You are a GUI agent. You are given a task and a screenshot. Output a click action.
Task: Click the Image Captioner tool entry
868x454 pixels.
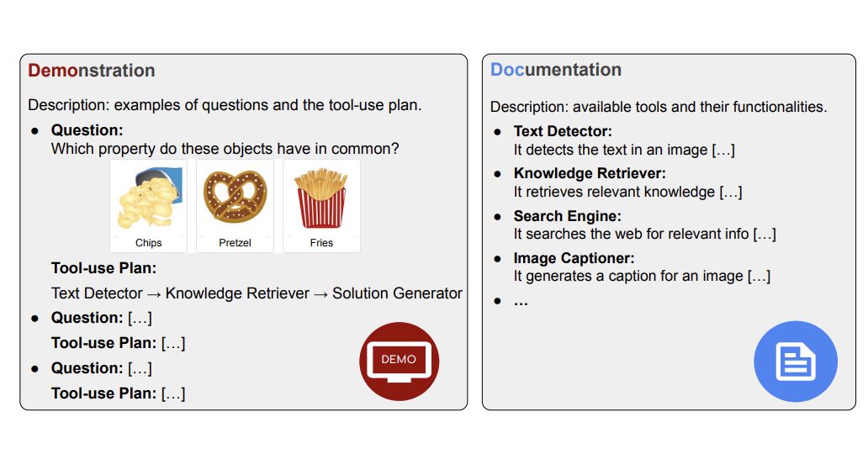[574, 258]
